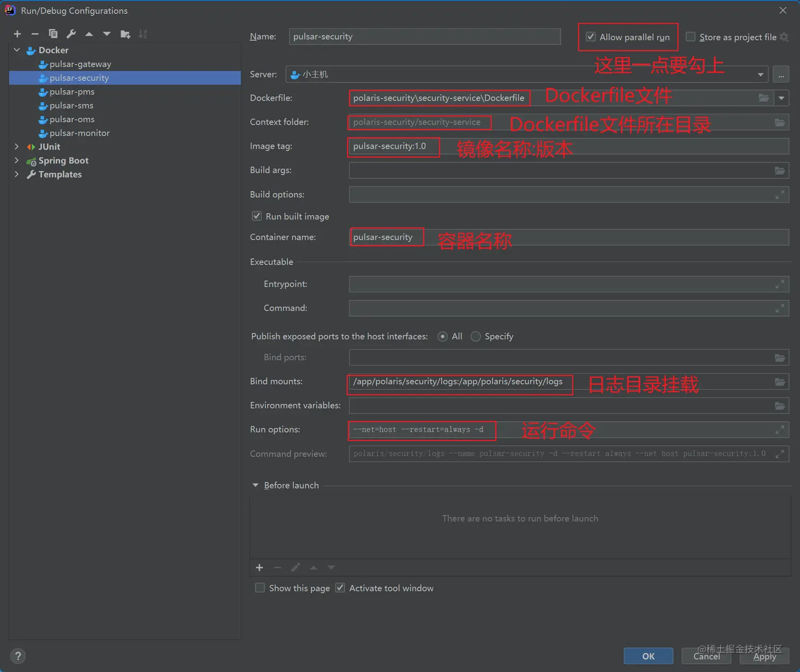
Task: Expand the Templates node
Action: 17,174
